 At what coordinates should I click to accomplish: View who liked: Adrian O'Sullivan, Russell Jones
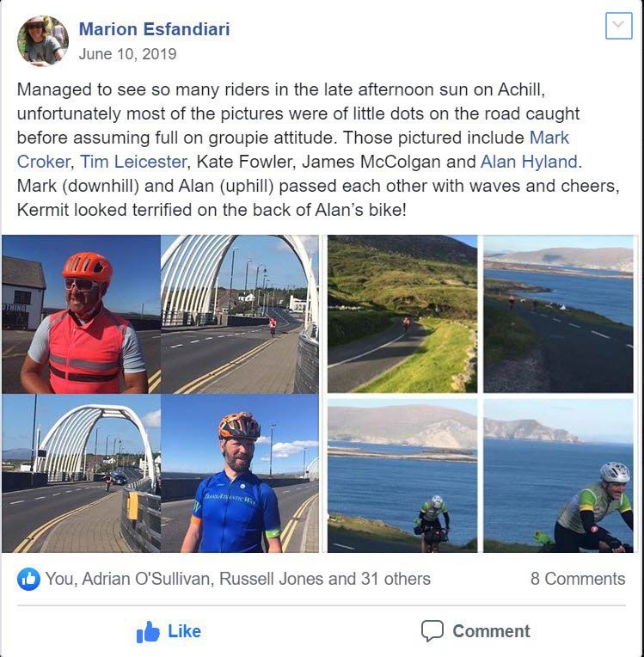(237, 579)
